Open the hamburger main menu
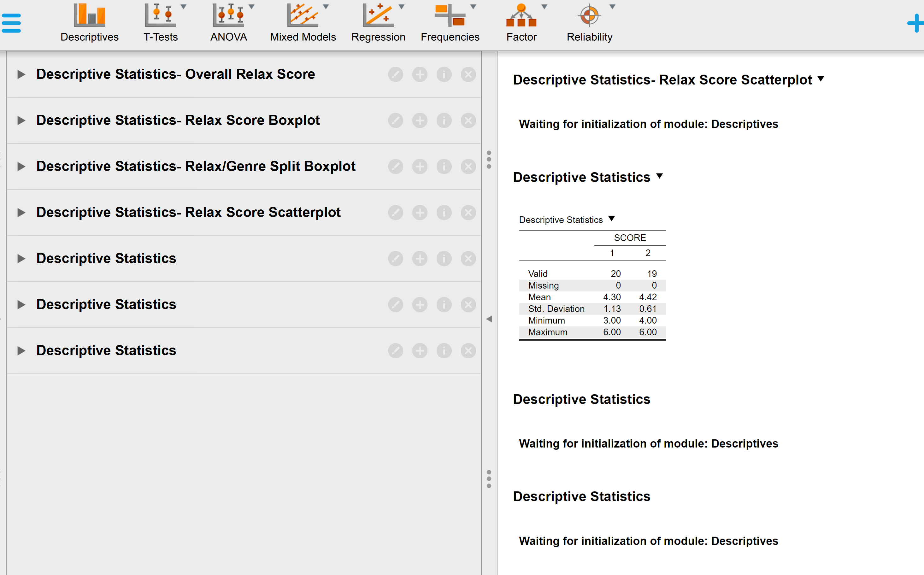Image resolution: width=924 pixels, height=575 pixels. (11, 23)
